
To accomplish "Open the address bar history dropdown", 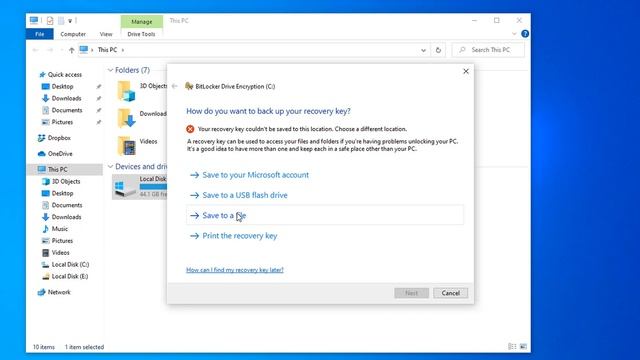I will point(423,50).
